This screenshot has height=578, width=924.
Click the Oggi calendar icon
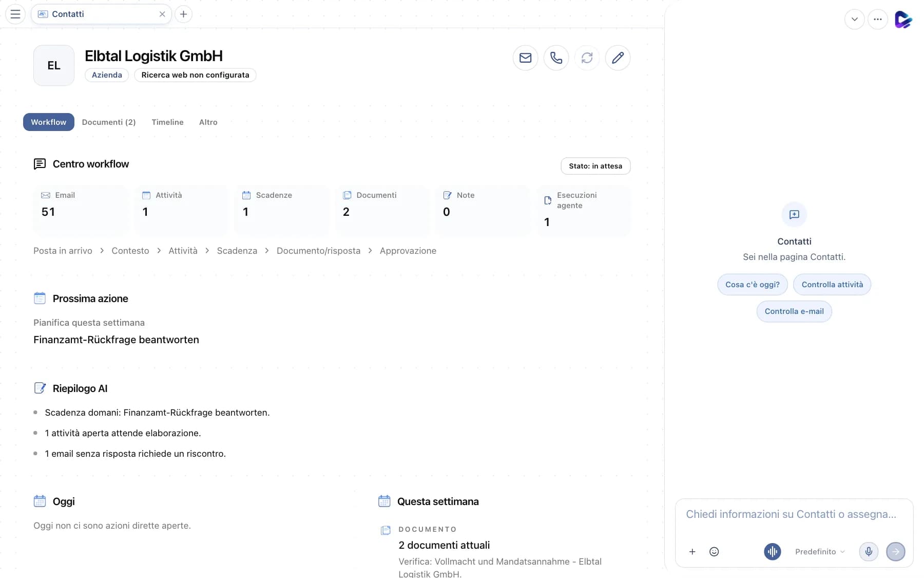(x=40, y=501)
